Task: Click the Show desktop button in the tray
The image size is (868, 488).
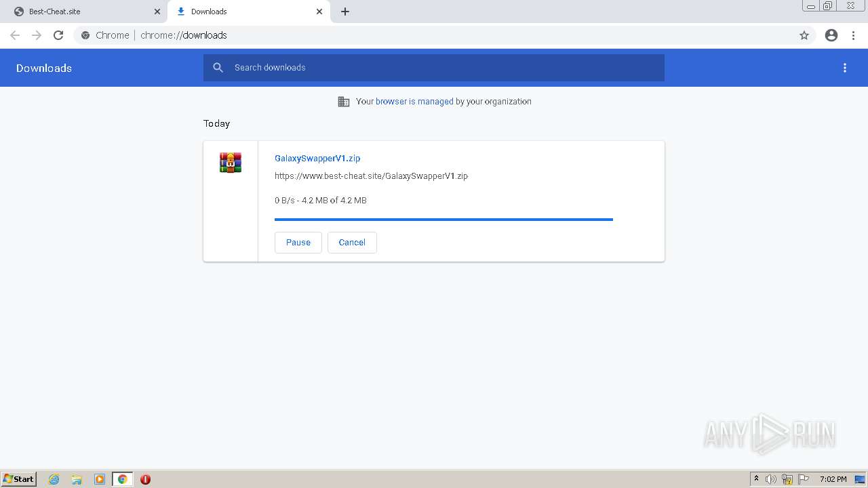Action: (860, 479)
